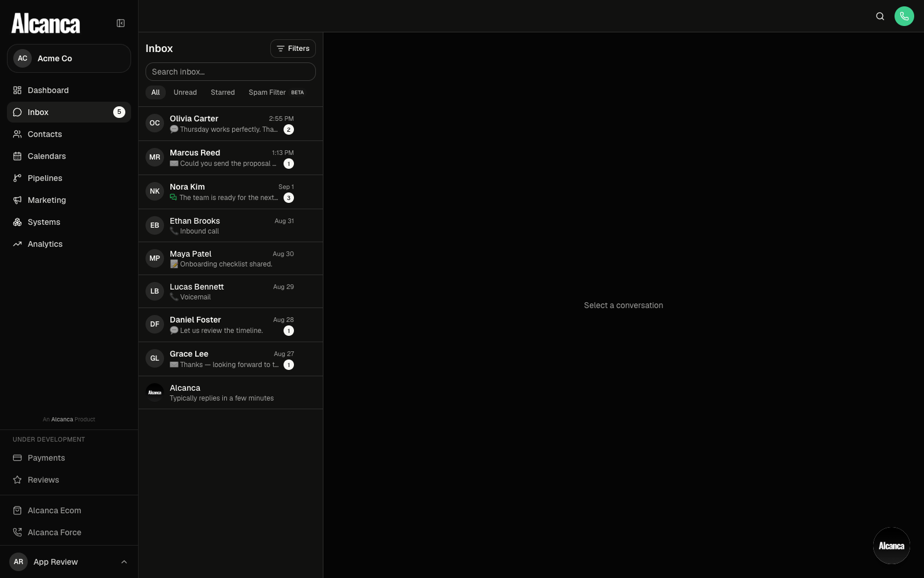This screenshot has width=924, height=578.
Task: Open the Systems page
Action: click(69, 222)
